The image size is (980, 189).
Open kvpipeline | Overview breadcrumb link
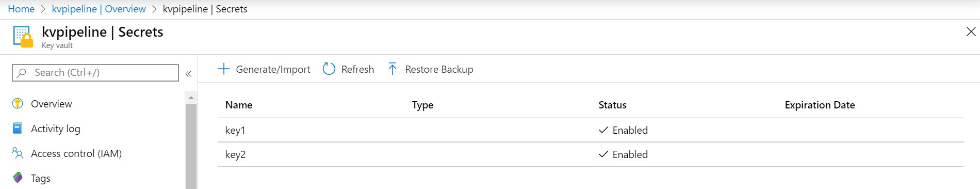[99, 9]
